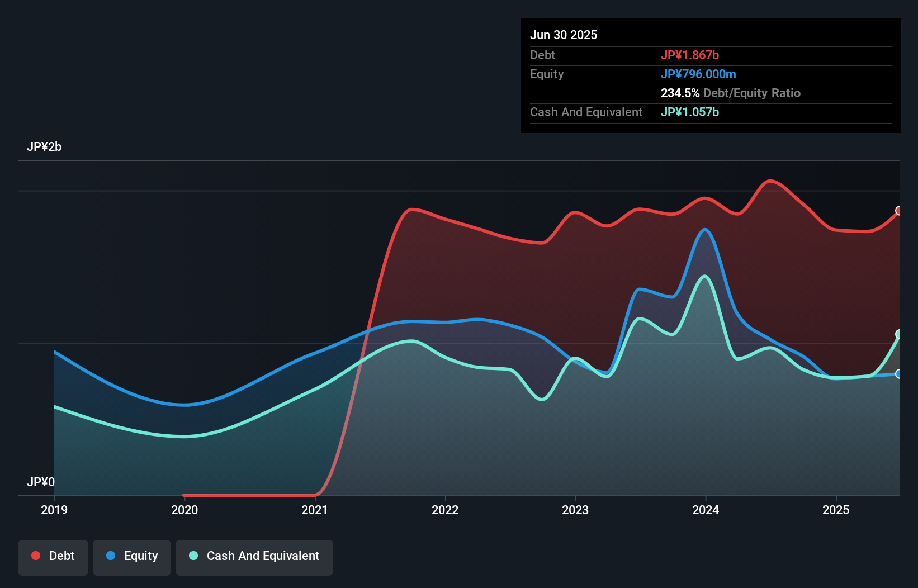918x588 pixels.
Task: Click the red Debt legend dot
Action: click(35, 556)
